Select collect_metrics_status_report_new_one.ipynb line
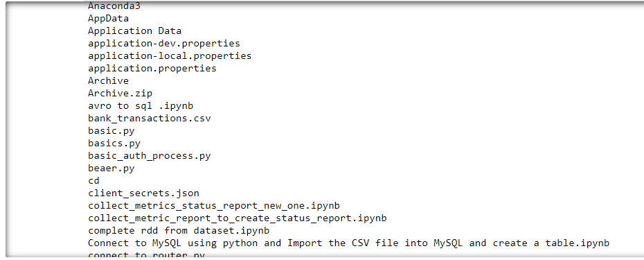 pos(213,206)
